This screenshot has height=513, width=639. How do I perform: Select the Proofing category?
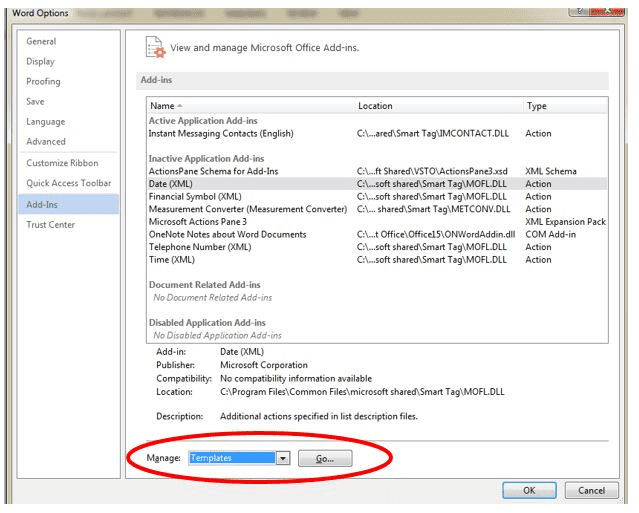pos(43,82)
